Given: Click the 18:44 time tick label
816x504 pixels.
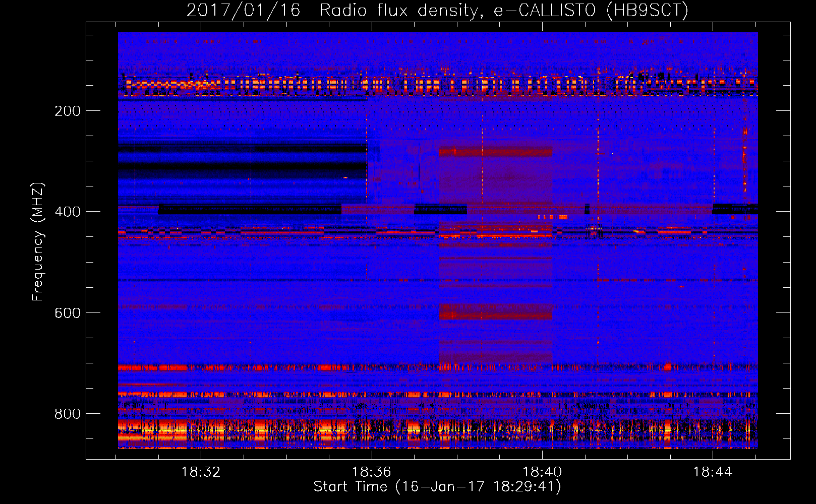Looking at the screenshot, I should (713, 472).
